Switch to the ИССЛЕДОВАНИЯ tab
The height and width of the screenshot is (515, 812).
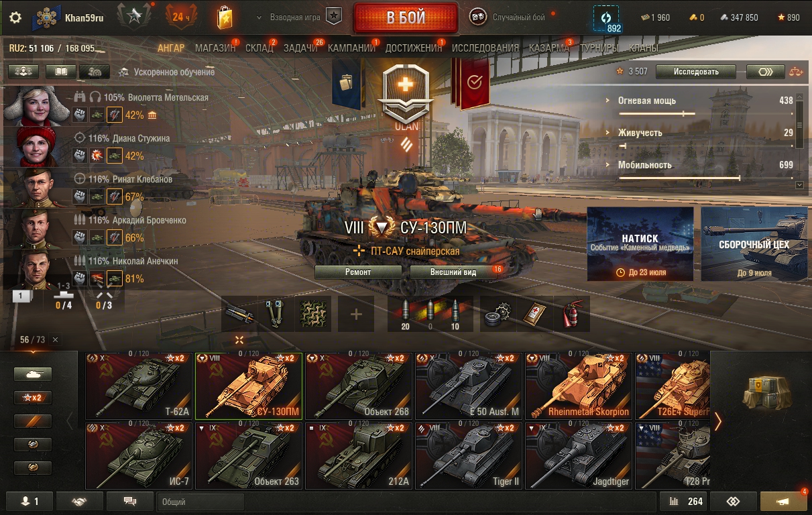pyautogui.click(x=485, y=48)
